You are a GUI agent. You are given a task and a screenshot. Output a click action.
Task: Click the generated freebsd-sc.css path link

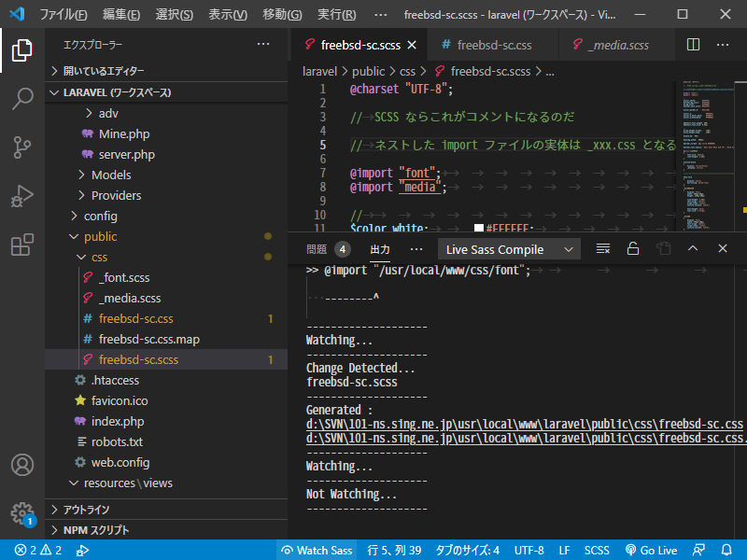click(x=524, y=424)
